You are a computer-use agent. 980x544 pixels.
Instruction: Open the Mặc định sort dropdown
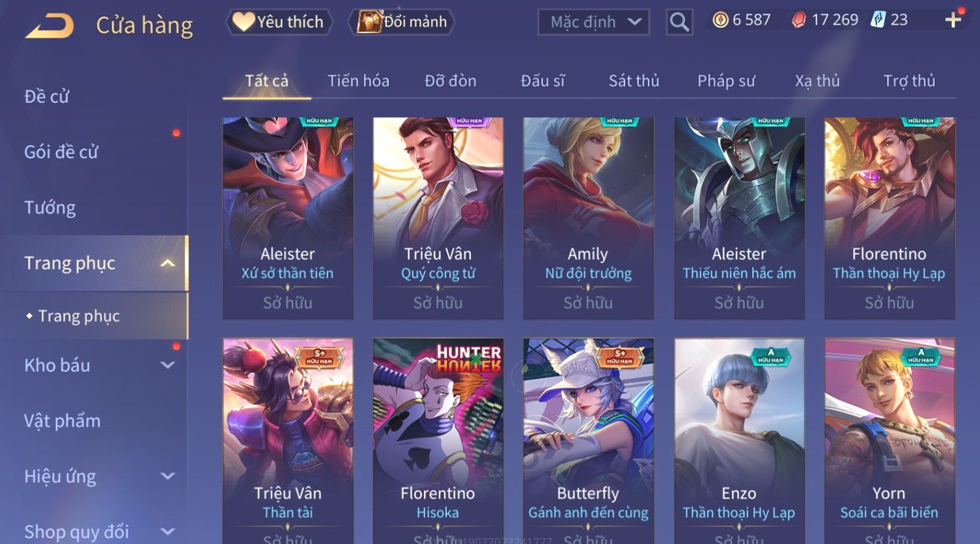(593, 22)
